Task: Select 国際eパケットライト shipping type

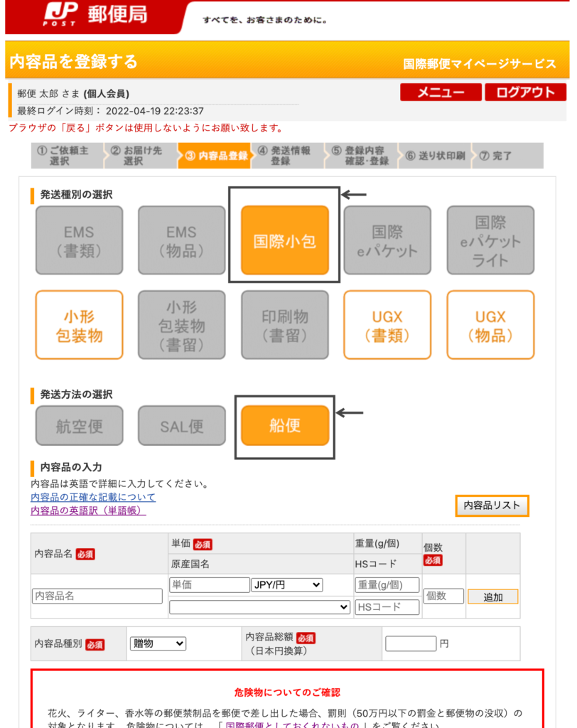Action: [x=490, y=240]
